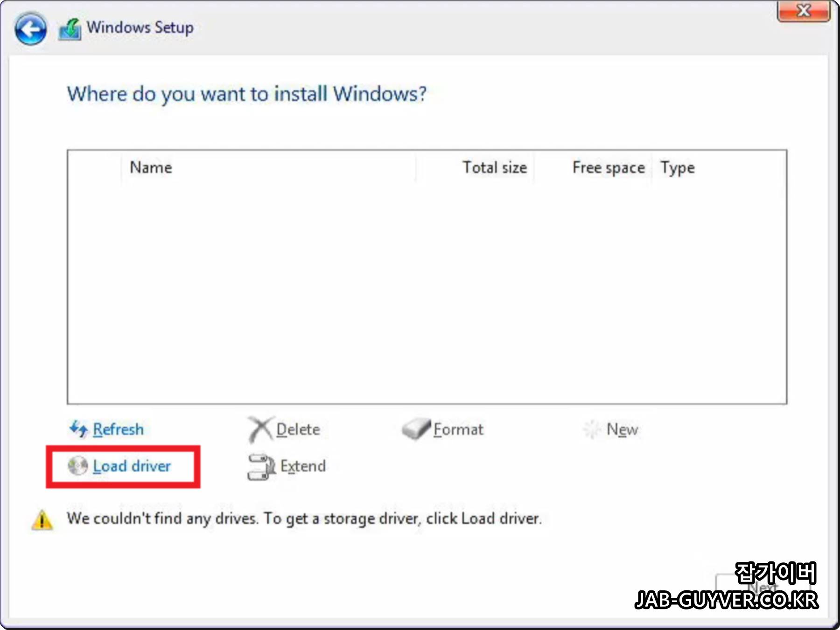Click the yellow warning triangle icon

click(x=42, y=520)
